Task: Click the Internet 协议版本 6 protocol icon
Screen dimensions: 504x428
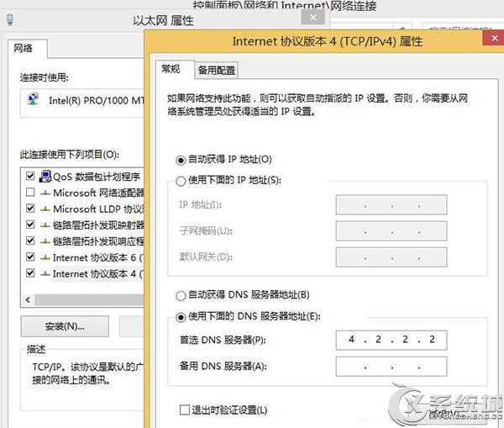Action: (x=45, y=257)
